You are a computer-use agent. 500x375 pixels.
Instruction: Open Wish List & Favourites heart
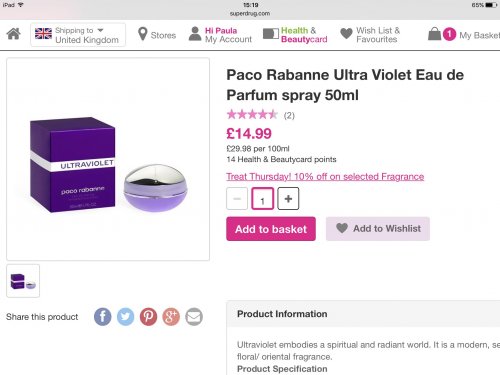click(346, 34)
